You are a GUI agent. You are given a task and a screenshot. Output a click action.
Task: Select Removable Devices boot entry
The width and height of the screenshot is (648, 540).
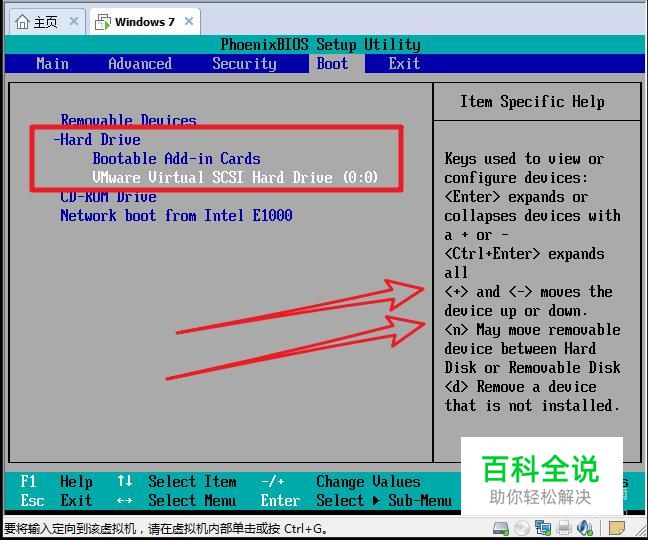(129, 120)
